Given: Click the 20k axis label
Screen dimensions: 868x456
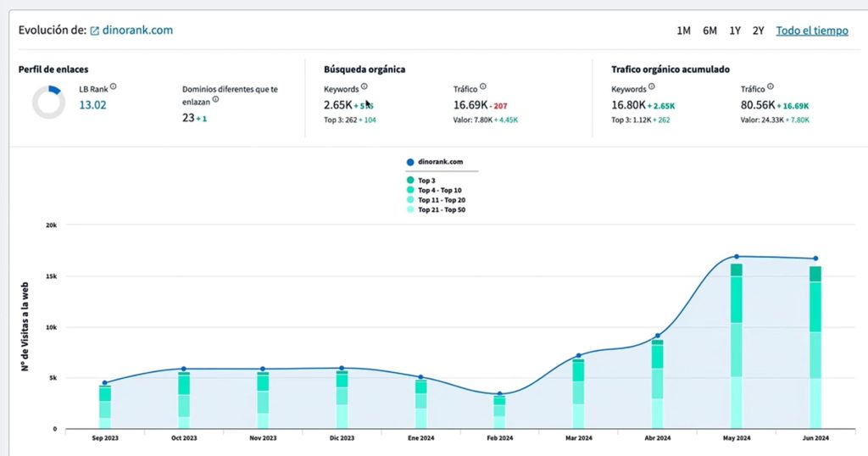Looking at the screenshot, I should [51, 225].
